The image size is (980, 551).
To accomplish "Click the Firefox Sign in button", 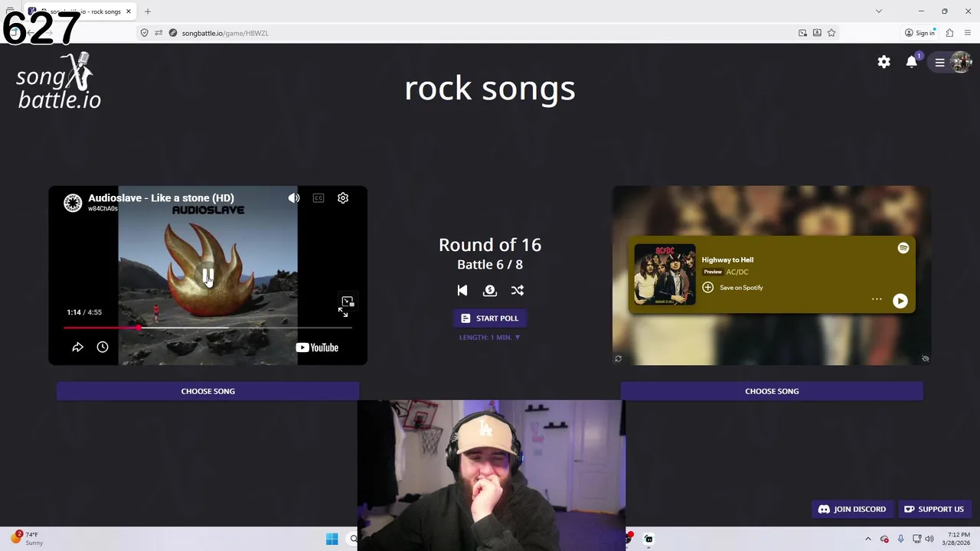I will point(920,33).
